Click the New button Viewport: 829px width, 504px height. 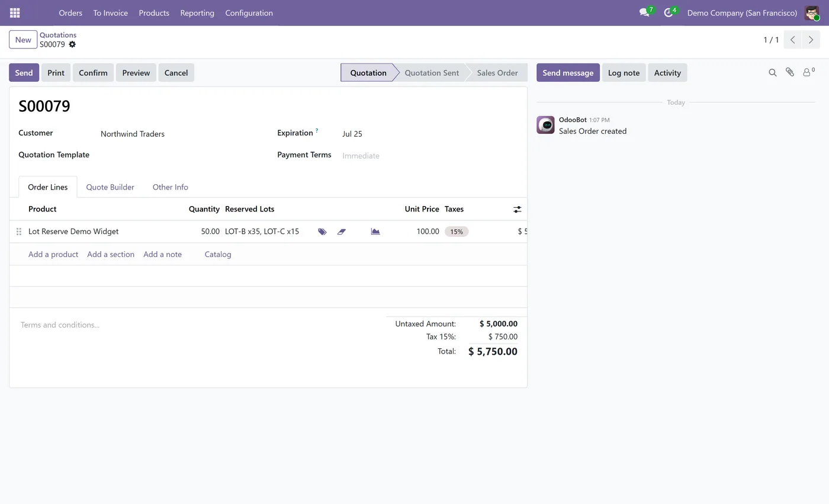pos(23,40)
